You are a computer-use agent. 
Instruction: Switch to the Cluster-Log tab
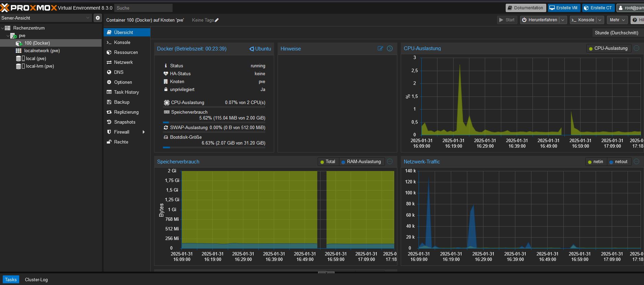36,280
